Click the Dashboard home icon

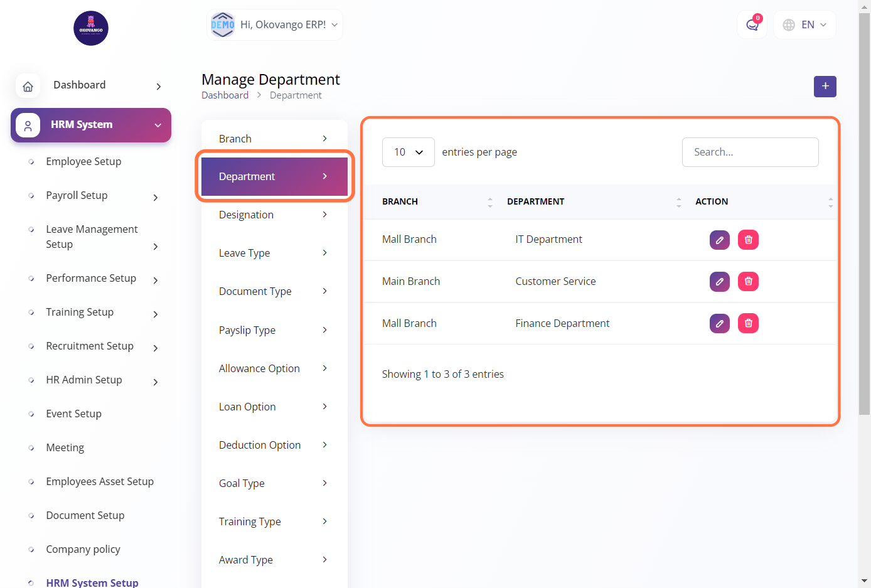tap(28, 86)
